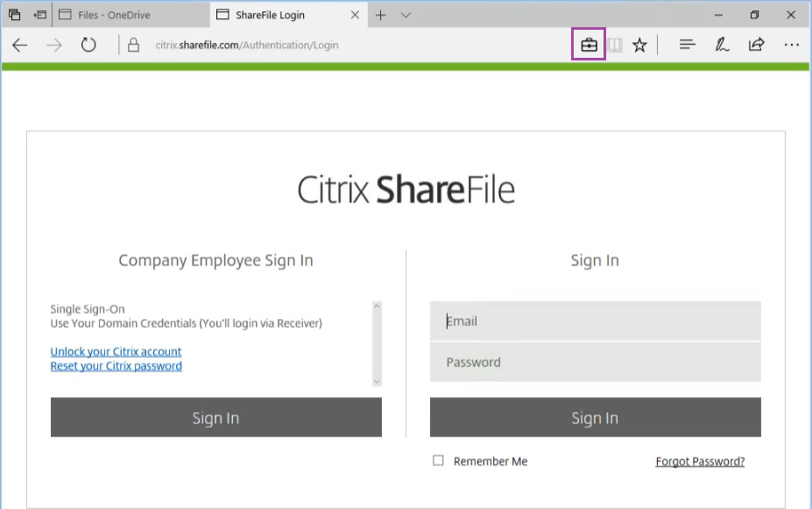Click the Share icon in the toolbar
Viewport: 812px width, 509px height.
click(x=756, y=45)
